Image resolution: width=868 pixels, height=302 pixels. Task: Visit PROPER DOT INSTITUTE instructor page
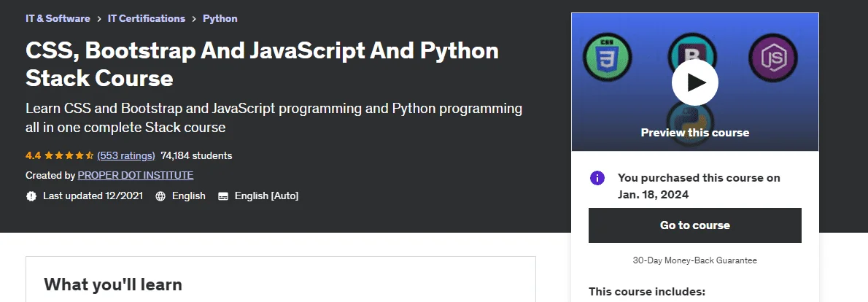point(136,175)
